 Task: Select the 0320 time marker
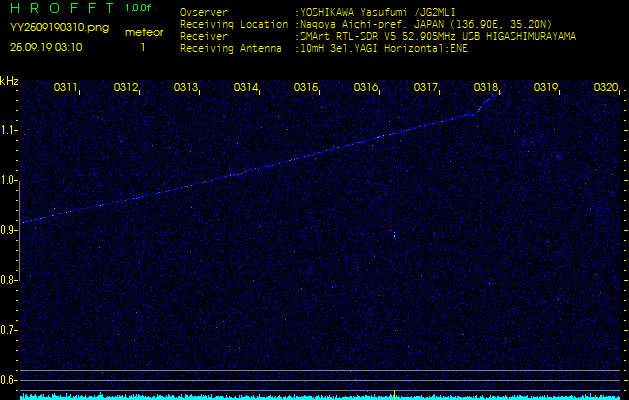click(606, 88)
